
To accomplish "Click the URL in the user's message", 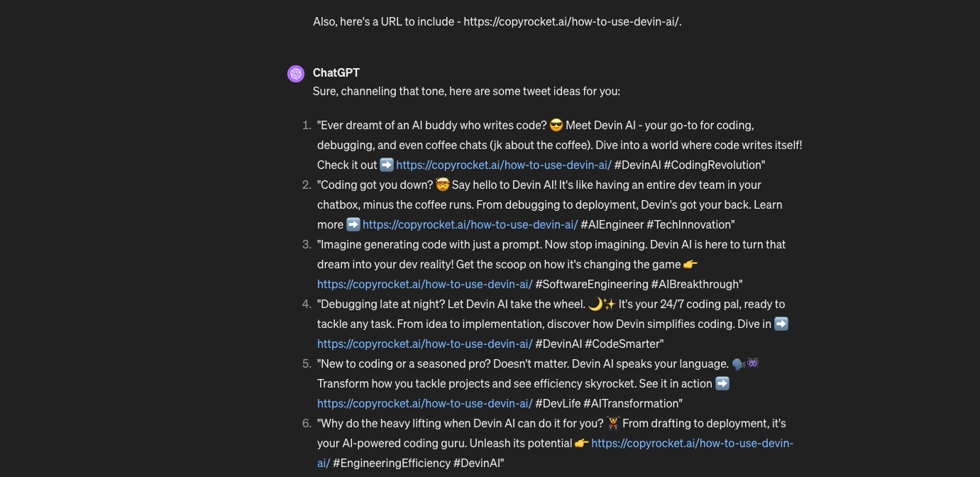I will click(572, 21).
